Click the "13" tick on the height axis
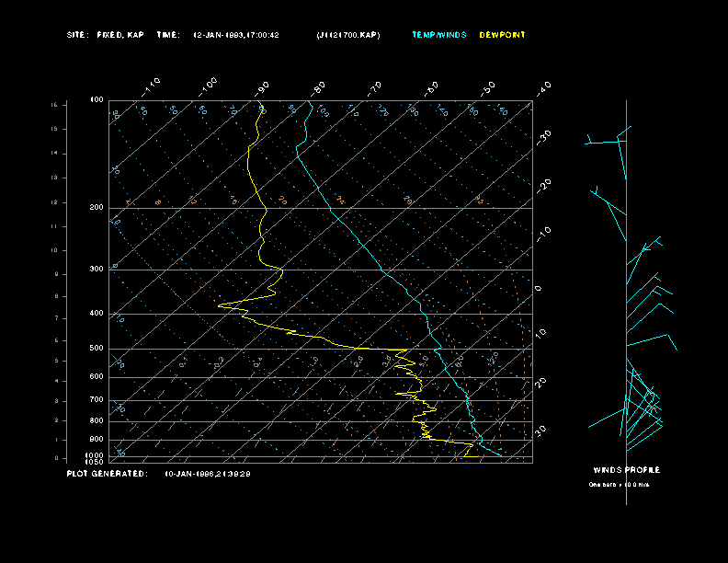Image resolution: width=728 pixels, height=563 pixels. 54,178
